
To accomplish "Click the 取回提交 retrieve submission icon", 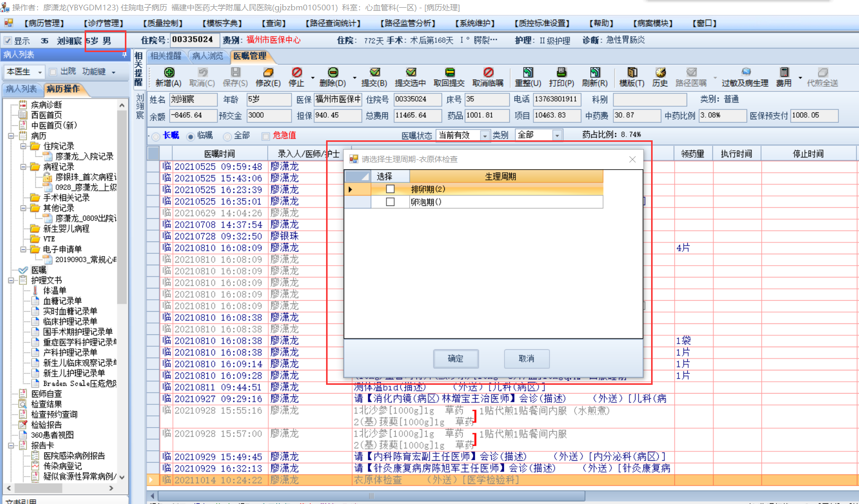I will [x=449, y=72].
